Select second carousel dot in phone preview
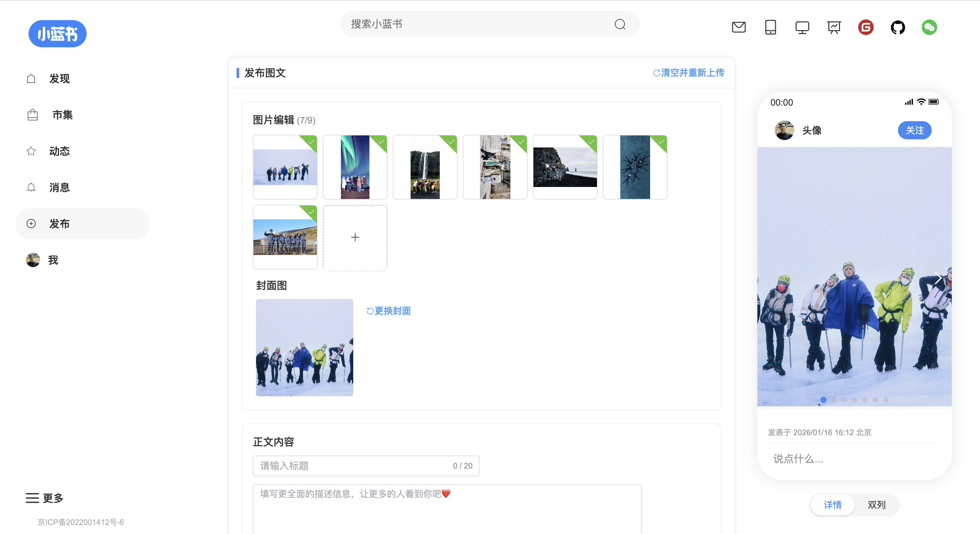This screenshot has height=534, width=980. pyautogui.click(x=834, y=400)
